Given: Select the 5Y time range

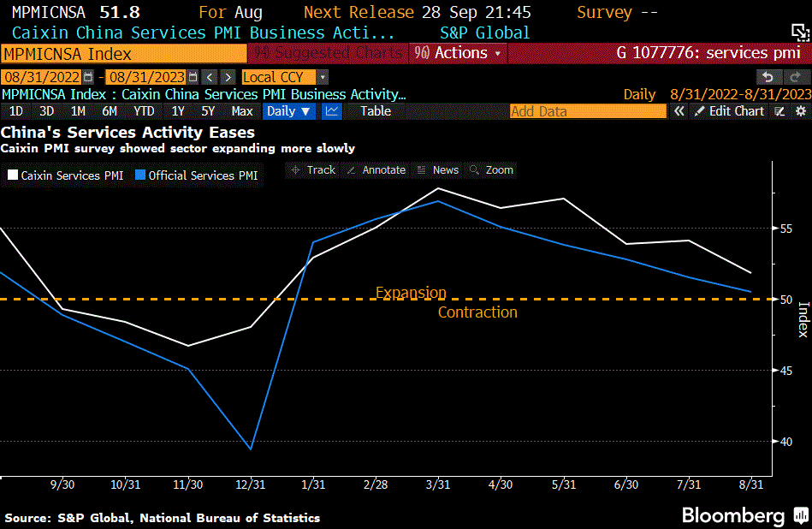Looking at the screenshot, I should tap(208, 111).
